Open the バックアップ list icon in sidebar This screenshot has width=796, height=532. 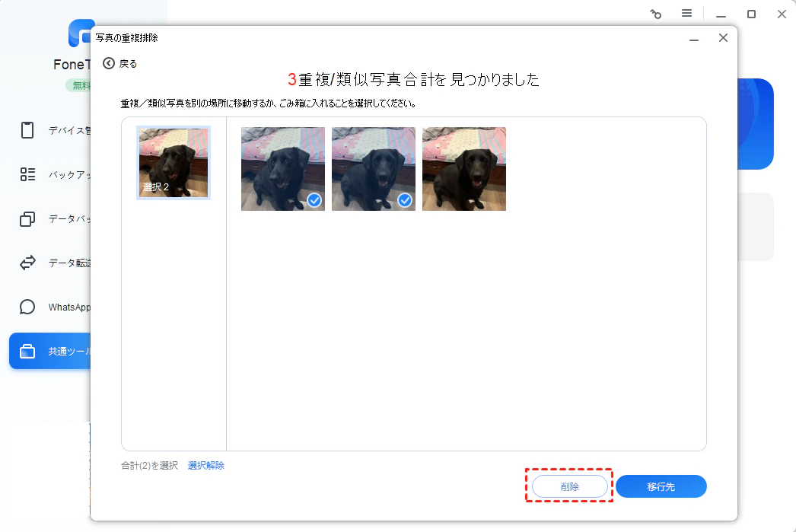coord(27,174)
